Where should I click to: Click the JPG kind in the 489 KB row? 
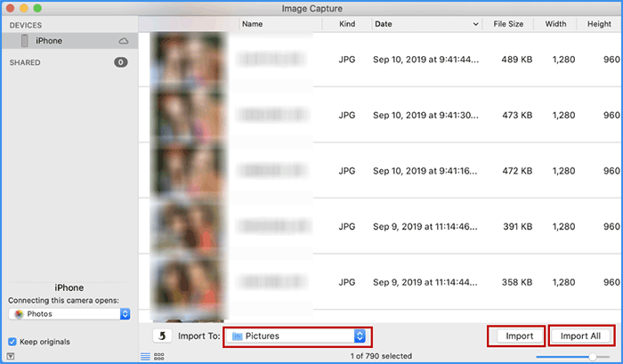click(347, 60)
